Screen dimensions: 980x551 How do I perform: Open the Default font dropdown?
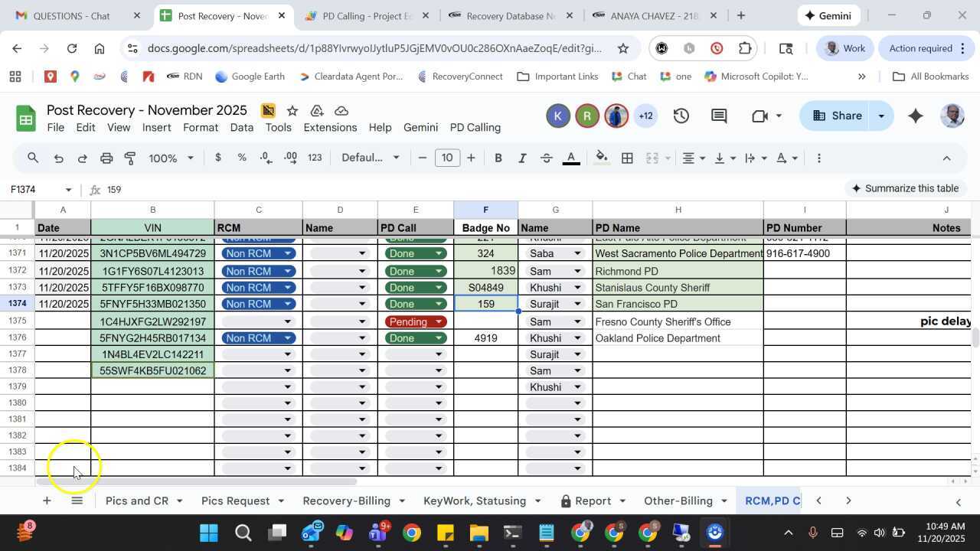(x=371, y=158)
